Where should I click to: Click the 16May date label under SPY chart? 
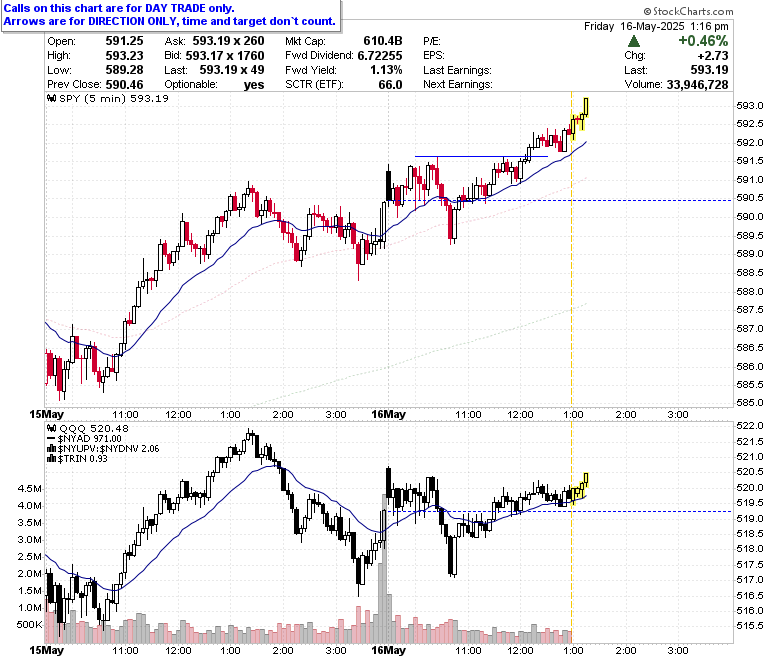389,414
